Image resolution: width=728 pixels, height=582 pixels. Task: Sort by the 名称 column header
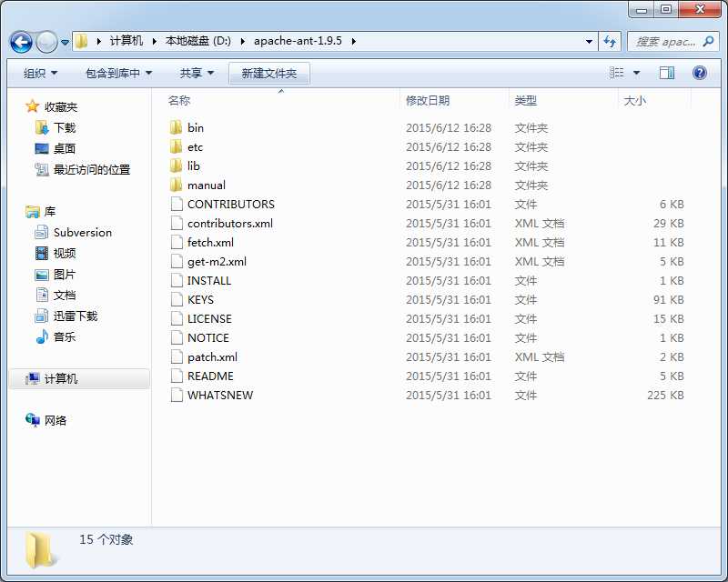pyautogui.click(x=179, y=101)
